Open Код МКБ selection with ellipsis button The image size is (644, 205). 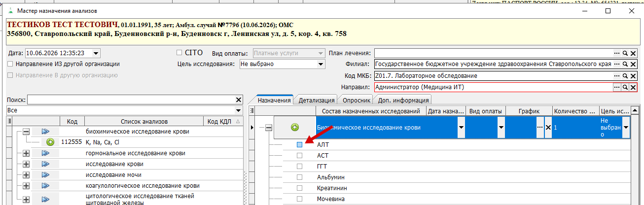tap(616, 76)
